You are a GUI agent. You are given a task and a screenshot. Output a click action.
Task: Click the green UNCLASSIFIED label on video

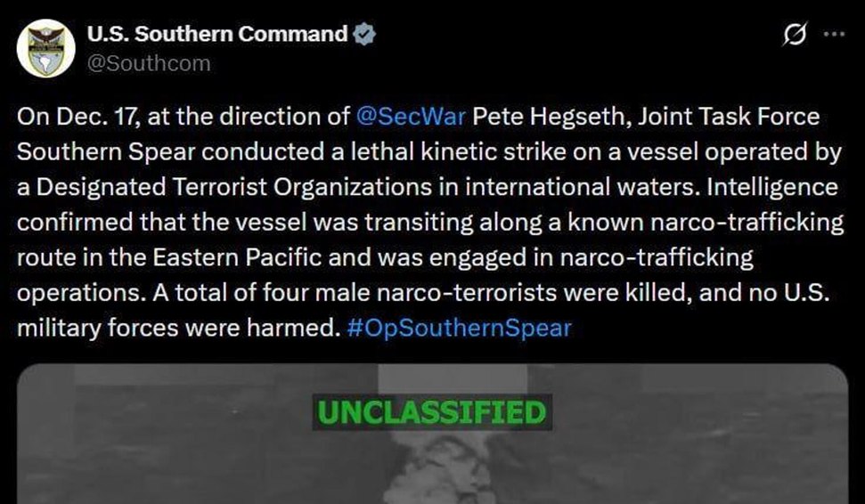click(x=432, y=413)
